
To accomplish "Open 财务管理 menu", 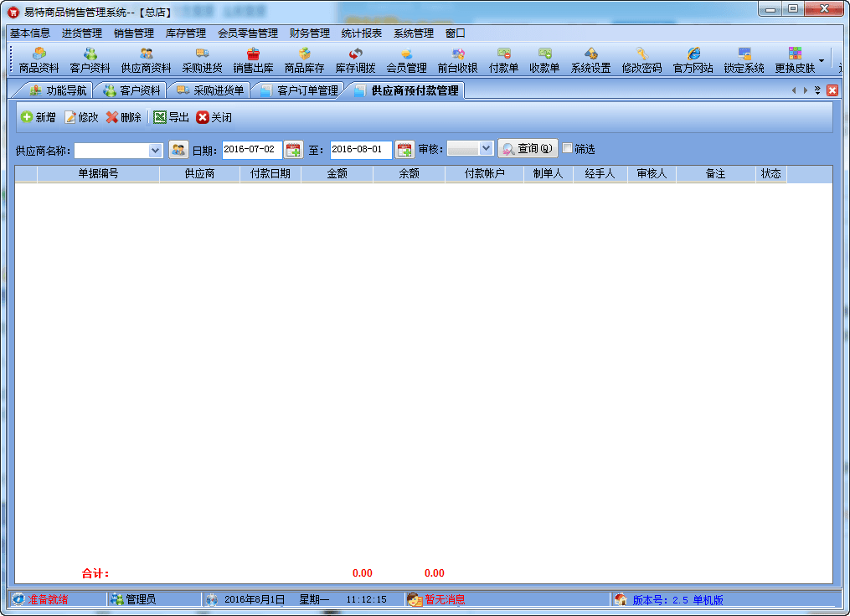I will (310, 33).
